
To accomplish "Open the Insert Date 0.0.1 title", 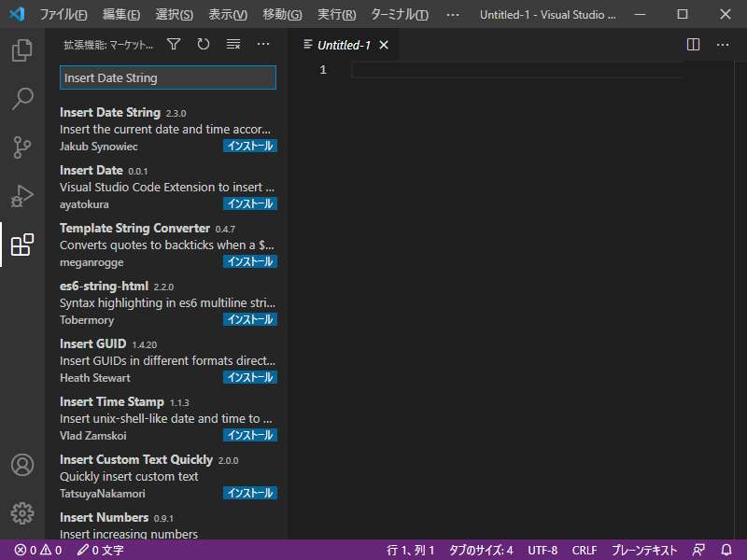I will (x=91, y=170).
